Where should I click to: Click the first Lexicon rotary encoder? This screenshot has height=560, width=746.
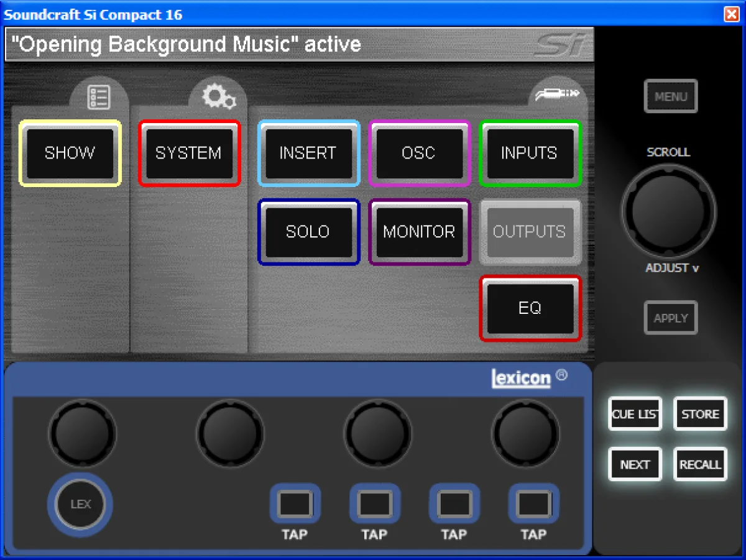pos(82,433)
